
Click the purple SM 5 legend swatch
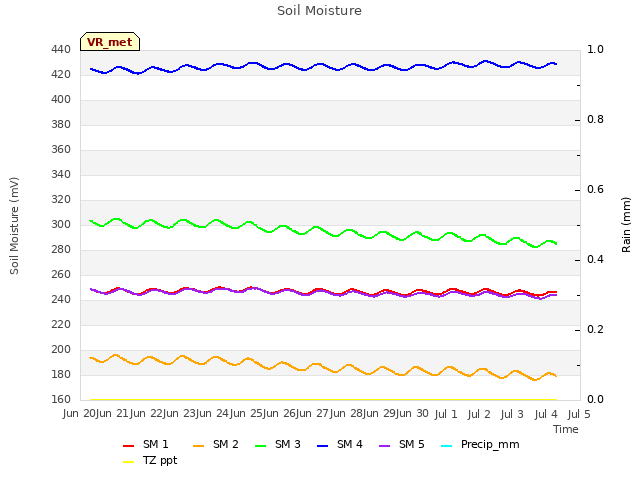[384, 446]
